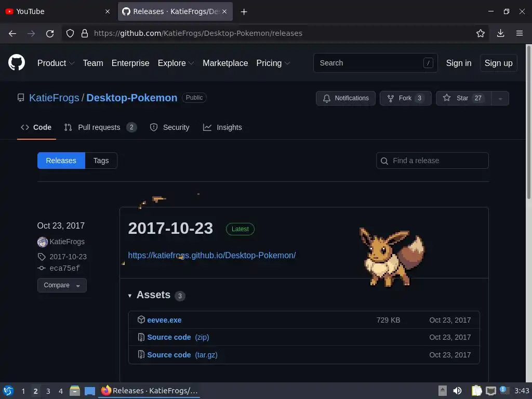
Task: Open the taskbar file manager icon
Action: tap(75, 391)
